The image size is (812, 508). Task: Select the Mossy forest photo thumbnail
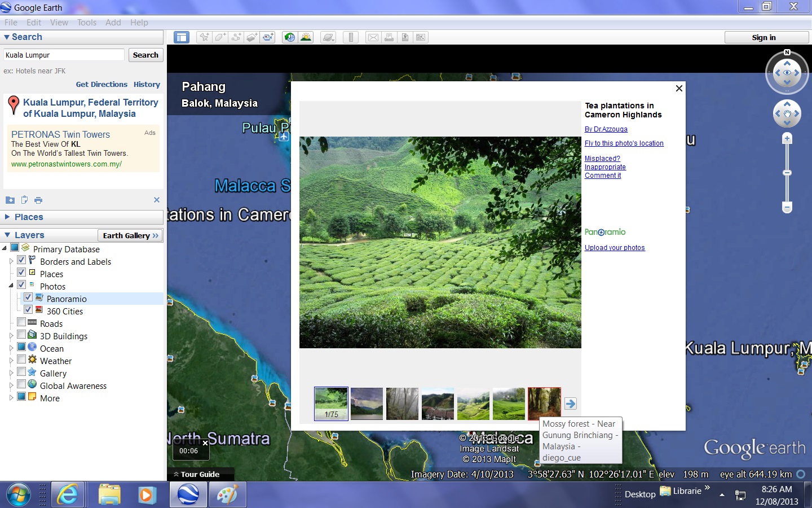544,403
